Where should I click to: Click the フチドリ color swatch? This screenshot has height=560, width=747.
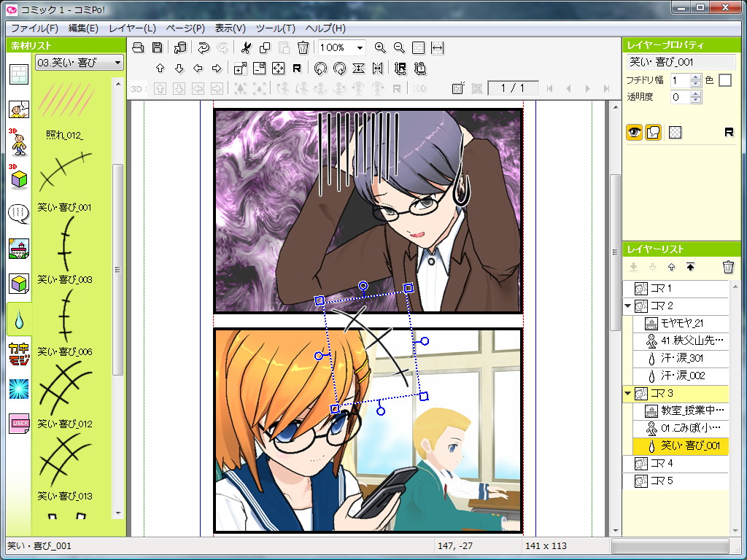coord(724,80)
